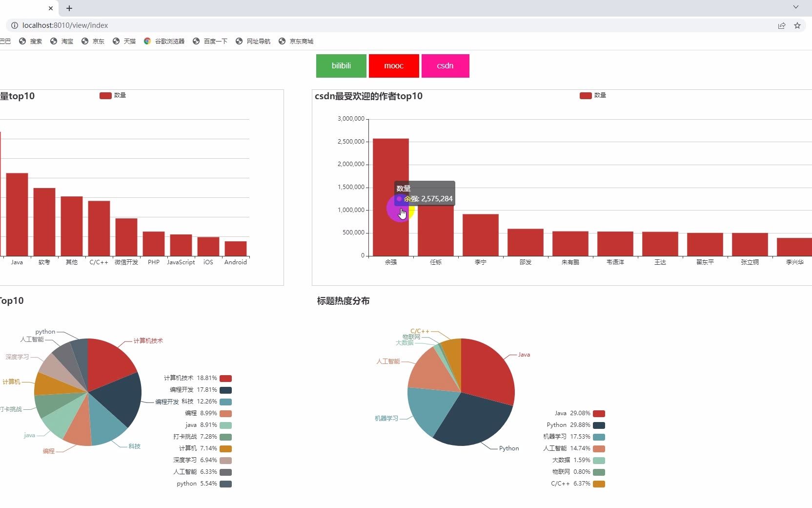Open a new browser tab

[69, 8]
